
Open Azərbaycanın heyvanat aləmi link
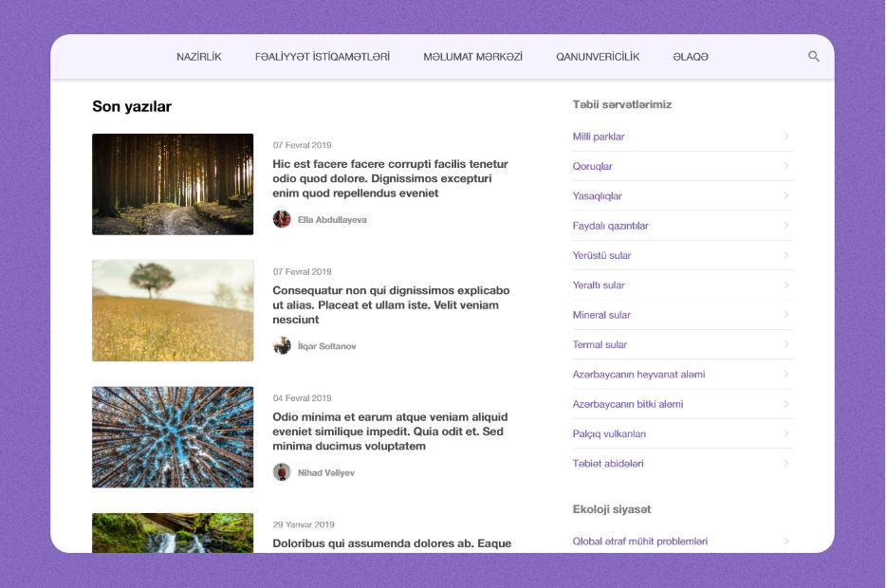pyautogui.click(x=638, y=375)
